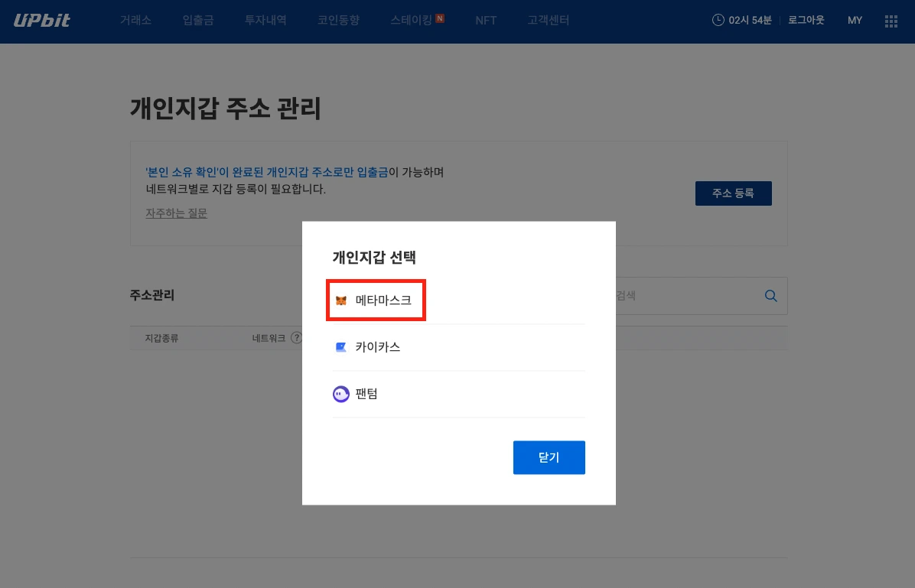Click the 02시 54분 session time text
The height and width of the screenshot is (588, 915).
coord(750,21)
